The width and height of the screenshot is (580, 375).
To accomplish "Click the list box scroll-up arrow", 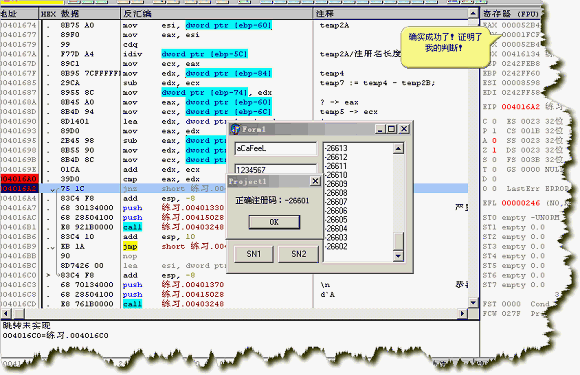I will (398, 149).
